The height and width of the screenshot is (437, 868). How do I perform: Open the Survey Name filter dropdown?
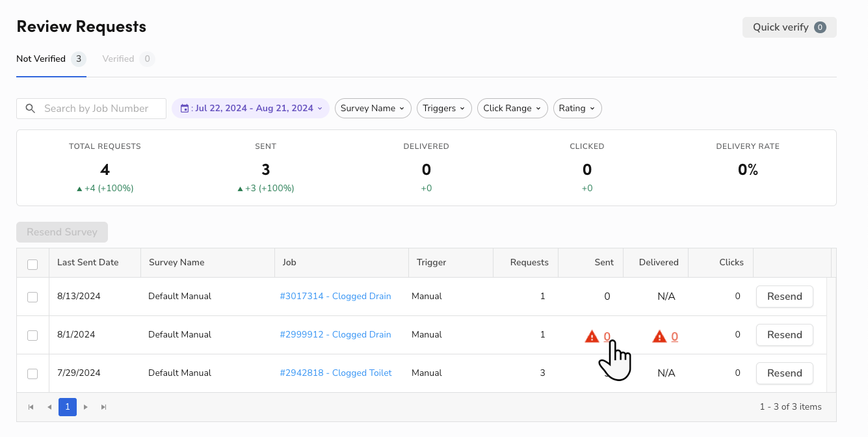click(x=373, y=109)
